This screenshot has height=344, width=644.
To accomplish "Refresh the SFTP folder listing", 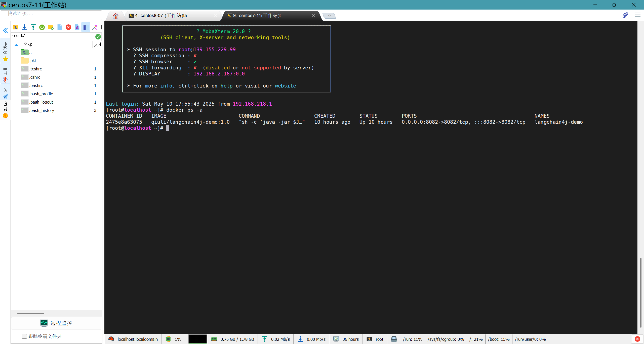I will (x=42, y=27).
